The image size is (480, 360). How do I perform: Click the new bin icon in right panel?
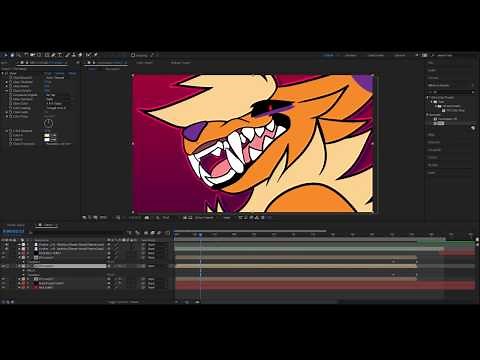pyautogui.click(x=473, y=128)
